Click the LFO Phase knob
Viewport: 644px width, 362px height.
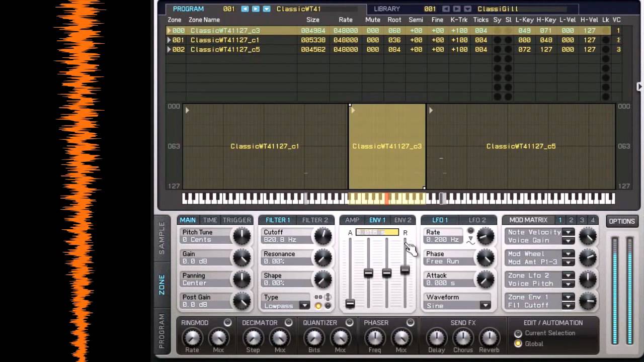tap(485, 258)
